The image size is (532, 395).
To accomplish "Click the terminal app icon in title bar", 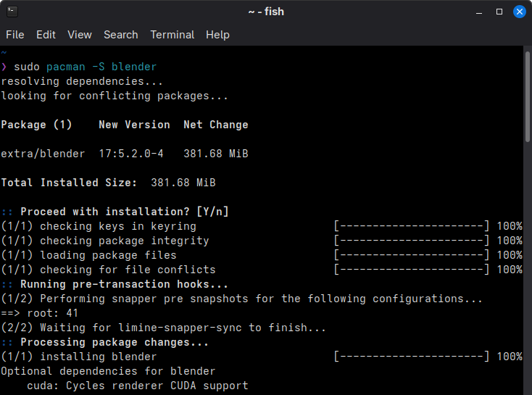I will coord(12,12).
